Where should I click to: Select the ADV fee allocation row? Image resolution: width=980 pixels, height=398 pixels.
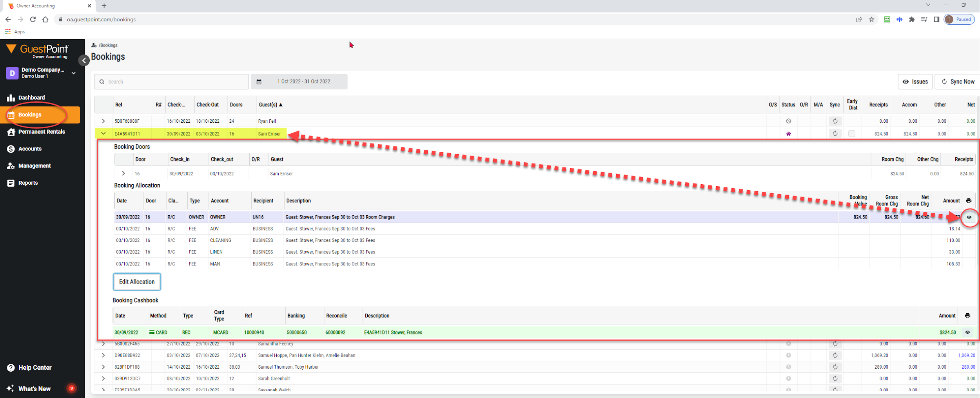tap(545, 229)
